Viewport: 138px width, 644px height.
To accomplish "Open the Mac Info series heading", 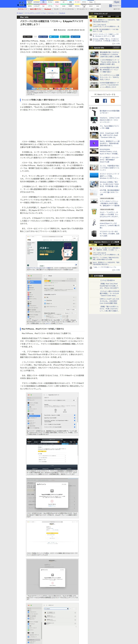I will coord(24,17).
